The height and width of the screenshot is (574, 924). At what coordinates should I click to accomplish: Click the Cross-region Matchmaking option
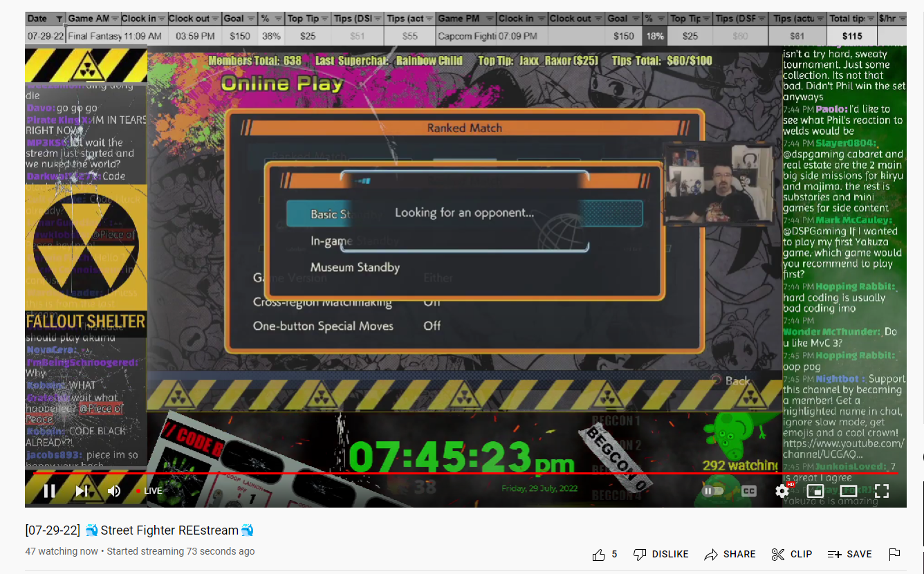pyautogui.click(x=322, y=302)
